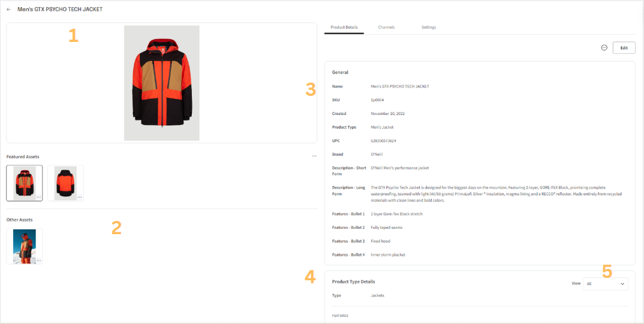Click the text '2 layer Gore-Tex Black stretch'

396,214
